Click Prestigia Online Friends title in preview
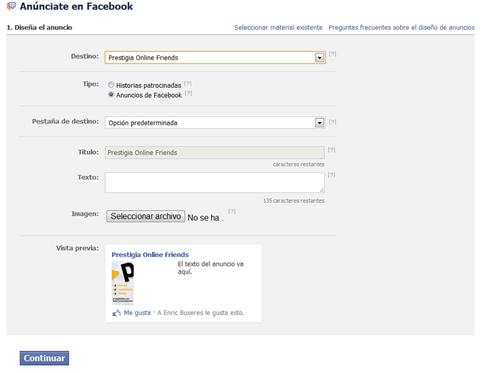 click(x=150, y=255)
